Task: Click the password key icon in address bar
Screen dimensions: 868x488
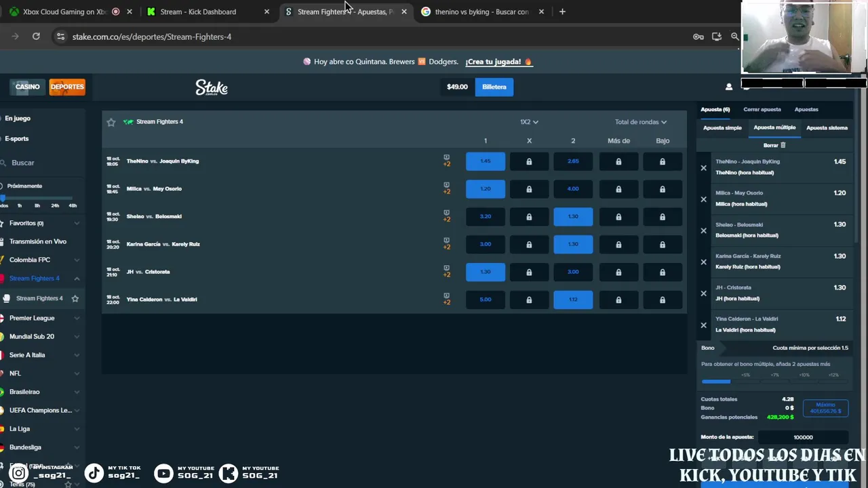Action: [698, 37]
